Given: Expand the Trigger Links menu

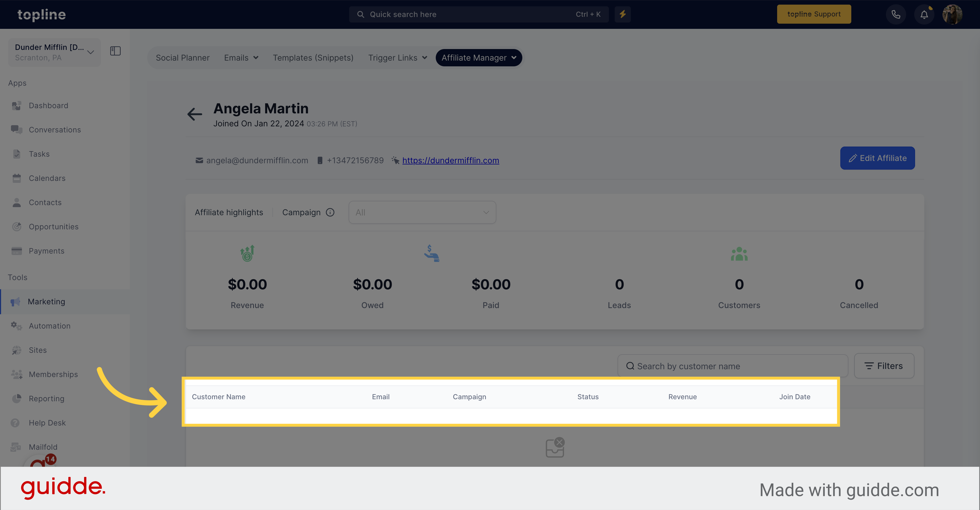Looking at the screenshot, I should pos(398,58).
